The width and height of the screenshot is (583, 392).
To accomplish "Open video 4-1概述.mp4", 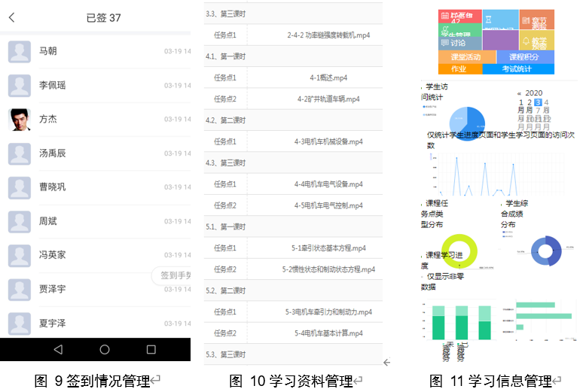I will [328, 77].
